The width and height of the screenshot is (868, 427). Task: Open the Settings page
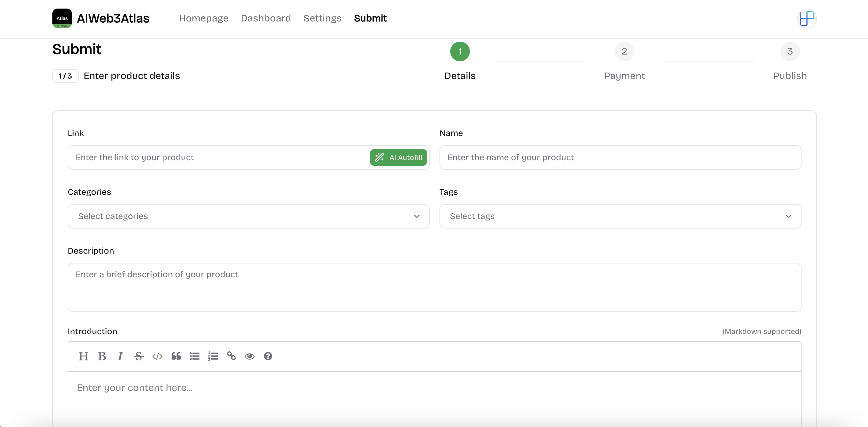[x=323, y=18]
